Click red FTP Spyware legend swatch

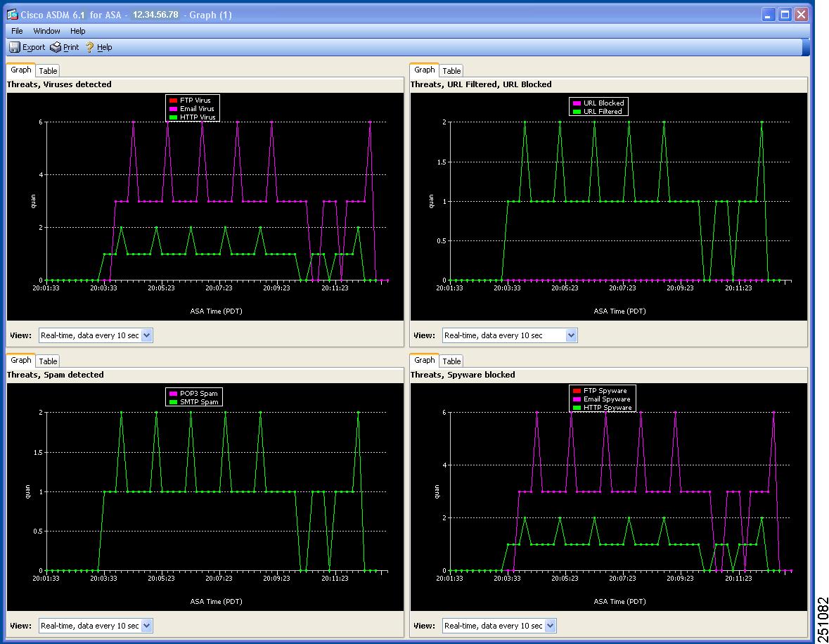[x=577, y=391]
